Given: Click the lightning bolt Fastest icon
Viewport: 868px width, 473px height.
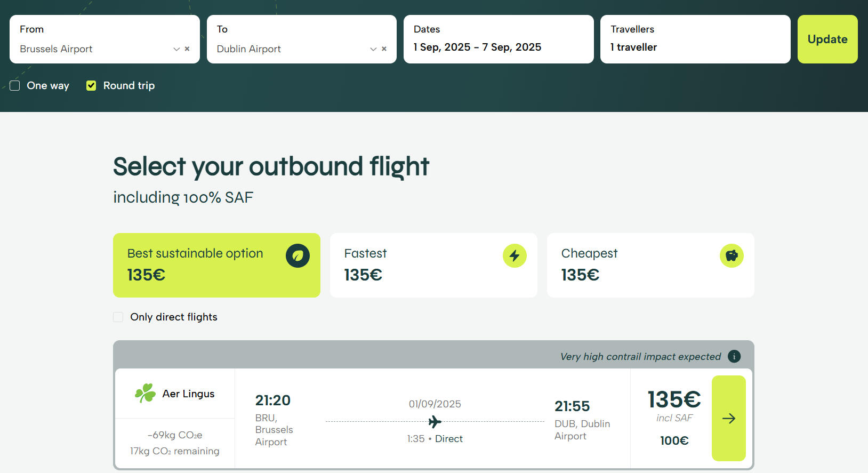Looking at the screenshot, I should (x=515, y=256).
